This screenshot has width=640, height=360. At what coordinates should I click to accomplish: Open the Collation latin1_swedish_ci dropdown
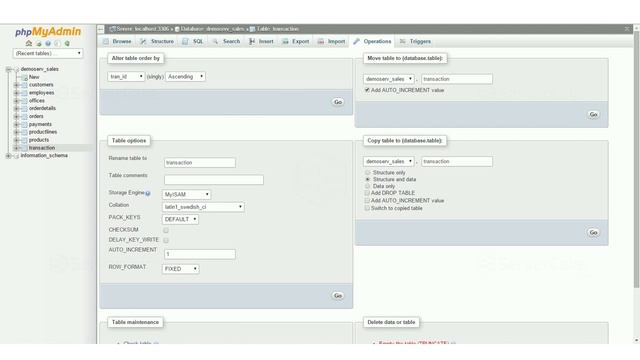click(203, 207)
